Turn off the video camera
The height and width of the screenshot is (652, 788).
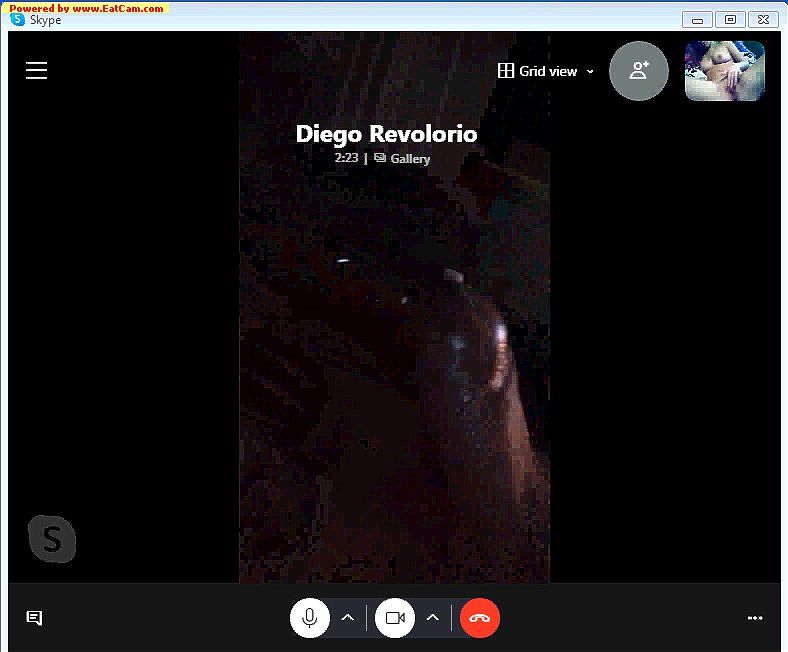[395, 618]
